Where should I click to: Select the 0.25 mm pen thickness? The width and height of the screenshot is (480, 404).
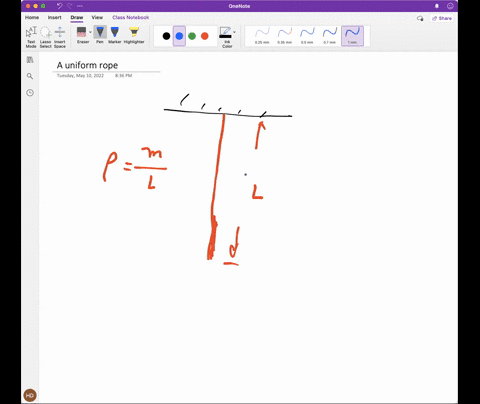[x=262, y=36]
